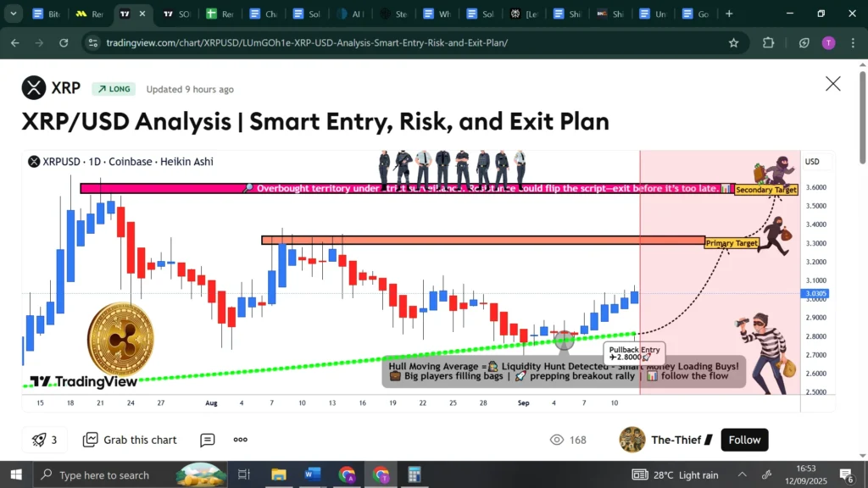Switch to the Ste tab
868x488 pixels.
[393, 14]
